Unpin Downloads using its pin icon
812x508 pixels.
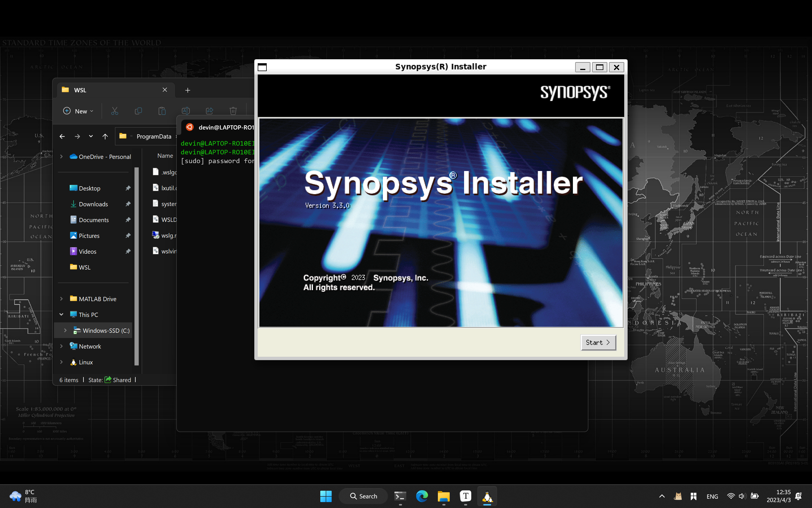[x=128, y=204]
